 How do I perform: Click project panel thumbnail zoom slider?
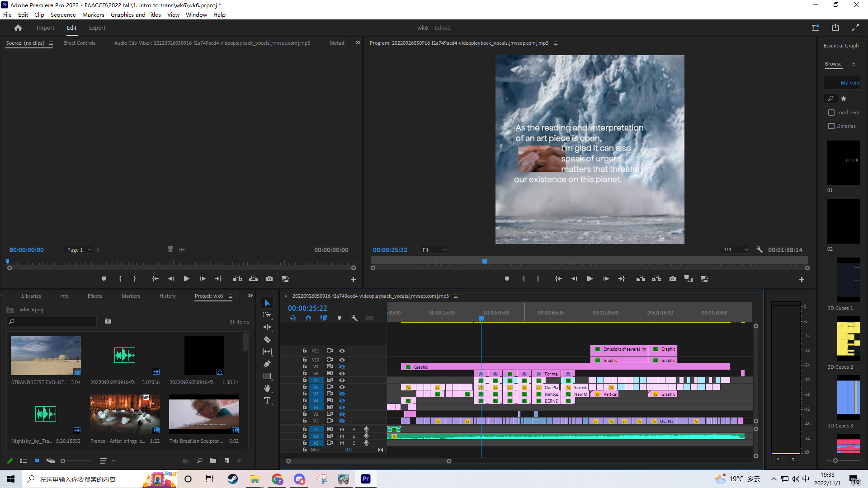(63, 461)
